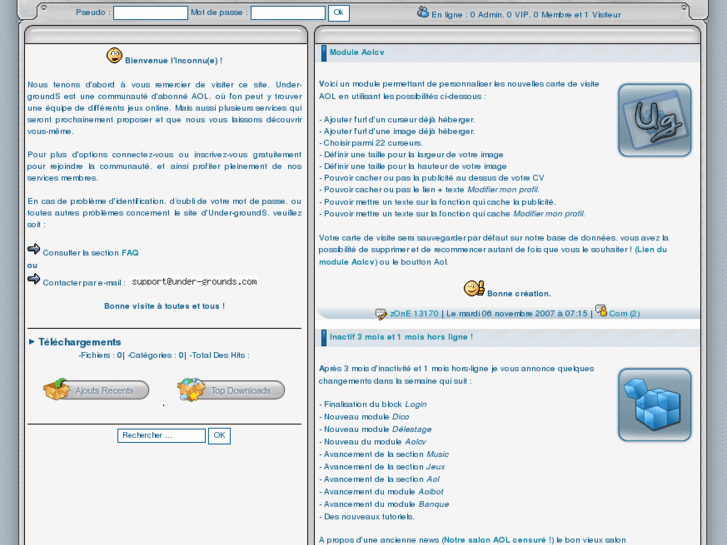Click the arrow icon beside Consulter la section FAQ

click(34, 249)
